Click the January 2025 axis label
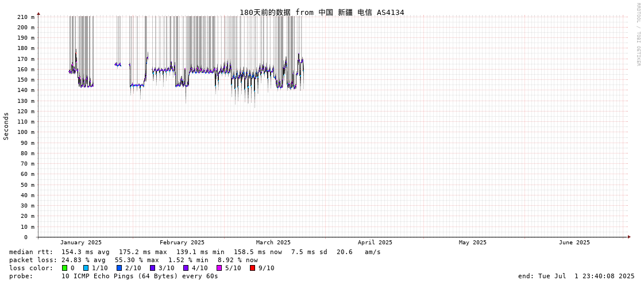This screenshot has width=644, height=284. coord(81,243)
